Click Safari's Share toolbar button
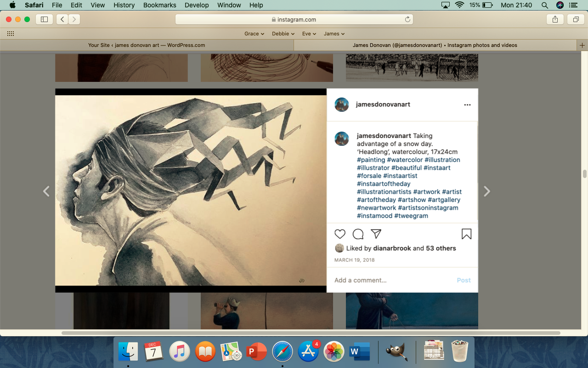 555,19
